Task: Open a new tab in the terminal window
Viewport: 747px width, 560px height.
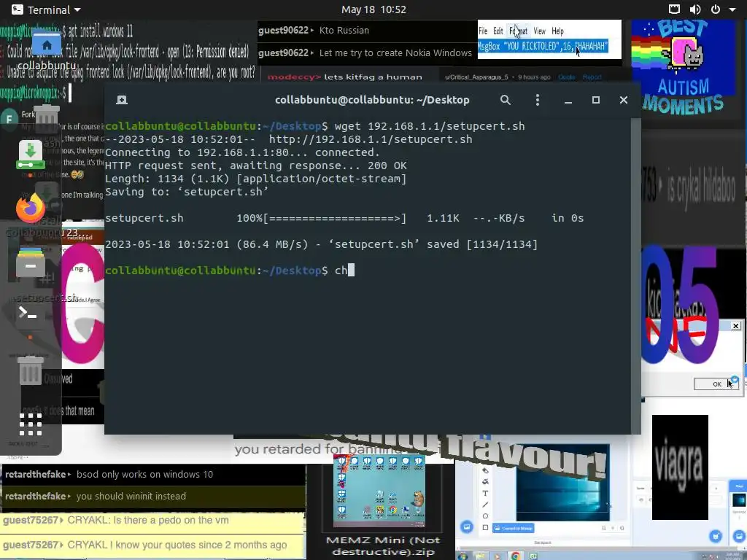Action: [122, 100]
